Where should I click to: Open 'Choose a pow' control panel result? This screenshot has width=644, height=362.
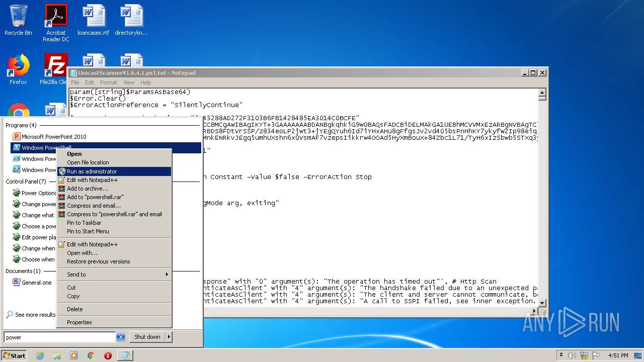(34, 226)
